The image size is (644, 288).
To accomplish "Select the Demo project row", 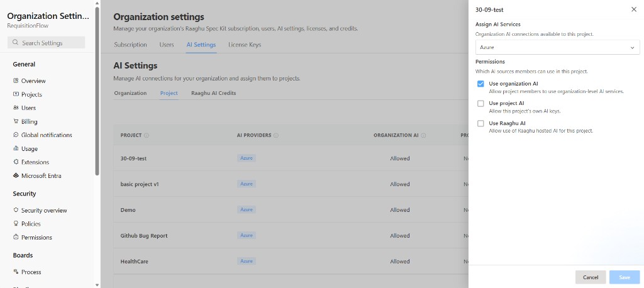I will [291, 210].
